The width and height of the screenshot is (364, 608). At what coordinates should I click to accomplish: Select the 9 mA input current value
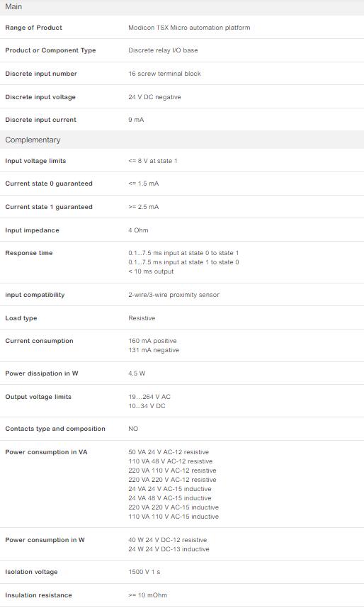(x=136, y=120)
